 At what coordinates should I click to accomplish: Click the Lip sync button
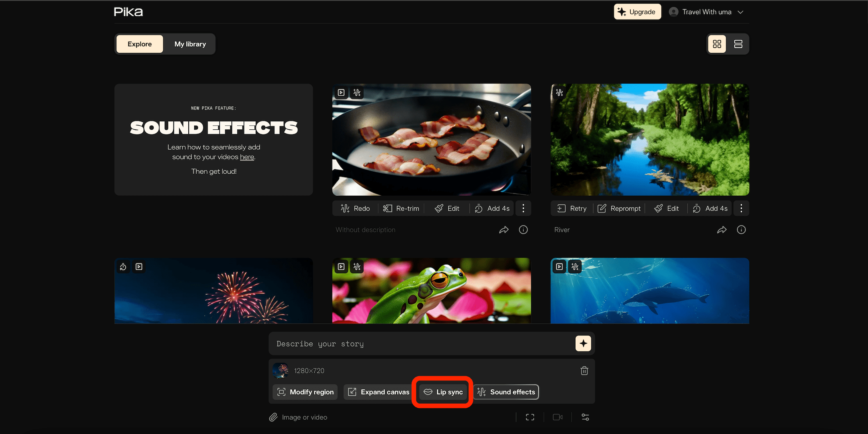443,392
